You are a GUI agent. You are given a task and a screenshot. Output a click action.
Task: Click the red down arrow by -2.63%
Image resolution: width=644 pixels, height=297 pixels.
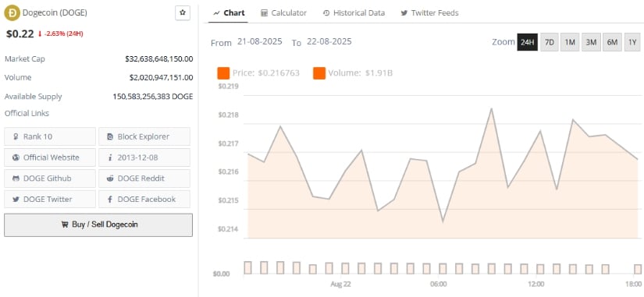[40, 34]
